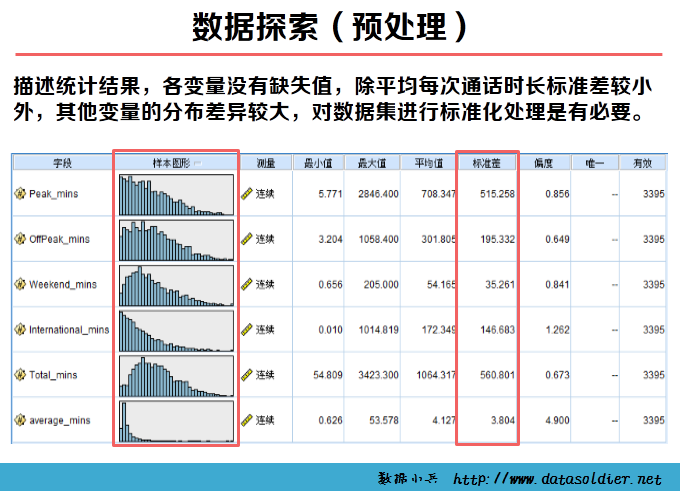Click the ruler measurement icon for Weekend_mins
Image resolution: width=680 pixels, height=491 pixels.
click(247, 284)
